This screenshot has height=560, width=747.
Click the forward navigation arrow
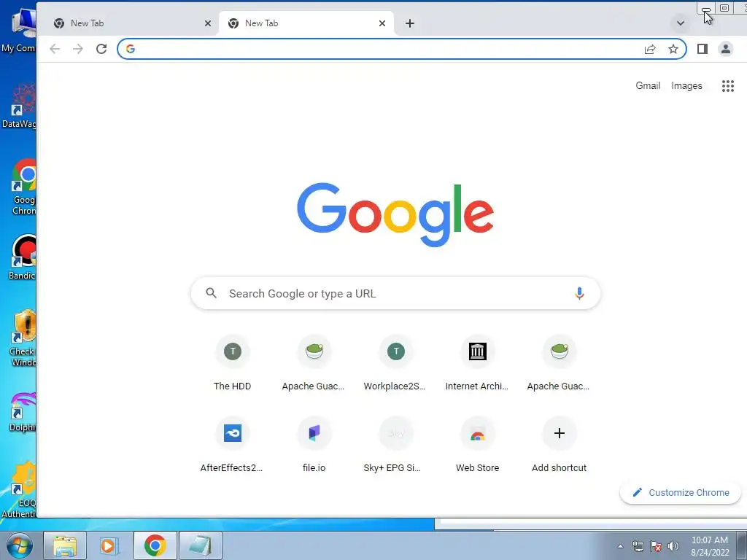77,49
